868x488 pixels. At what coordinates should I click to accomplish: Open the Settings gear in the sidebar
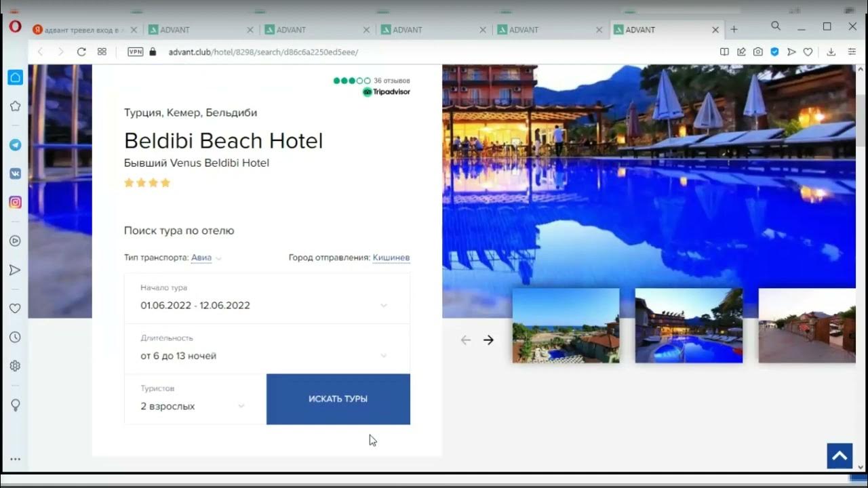click(x=15, y=366)
